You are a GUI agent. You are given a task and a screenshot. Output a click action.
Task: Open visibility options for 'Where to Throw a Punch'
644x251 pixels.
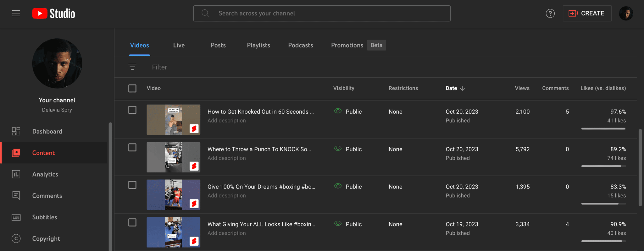[x=348, y=149]
